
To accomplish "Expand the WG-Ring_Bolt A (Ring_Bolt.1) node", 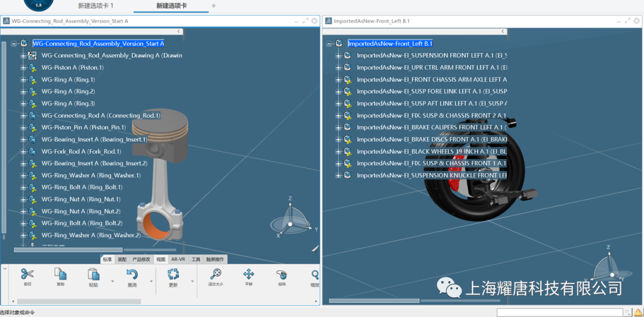I will tap(23, 187).
